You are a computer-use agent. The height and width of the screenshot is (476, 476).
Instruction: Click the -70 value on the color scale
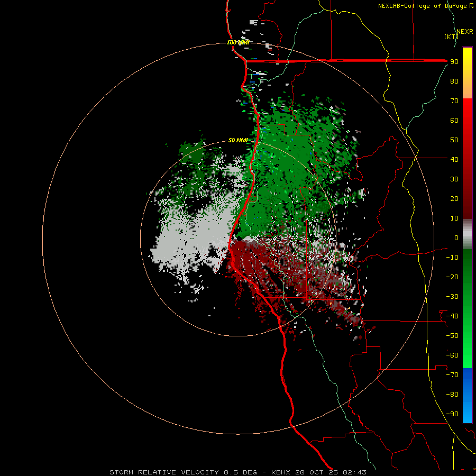click(x=452, y=375)
